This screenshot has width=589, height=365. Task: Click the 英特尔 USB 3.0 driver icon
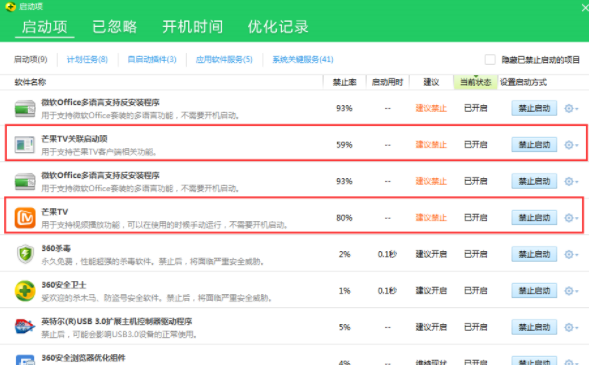tap(25, 326)
